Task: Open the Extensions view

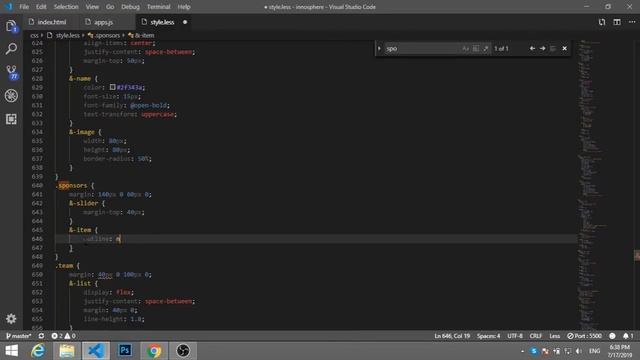Action: click(x=11, y=119)
